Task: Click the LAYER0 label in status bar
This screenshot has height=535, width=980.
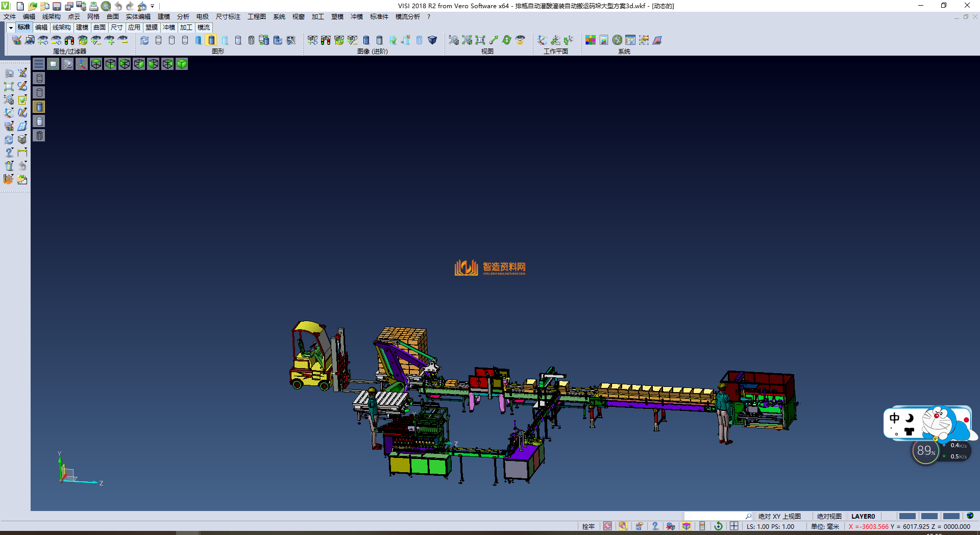Action: coord(863,516)
